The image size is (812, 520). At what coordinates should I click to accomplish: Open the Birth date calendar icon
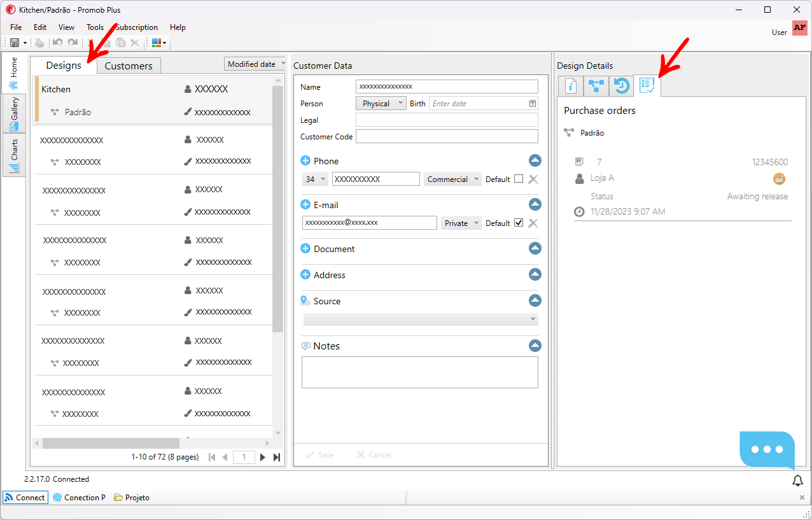pos(533,103)
